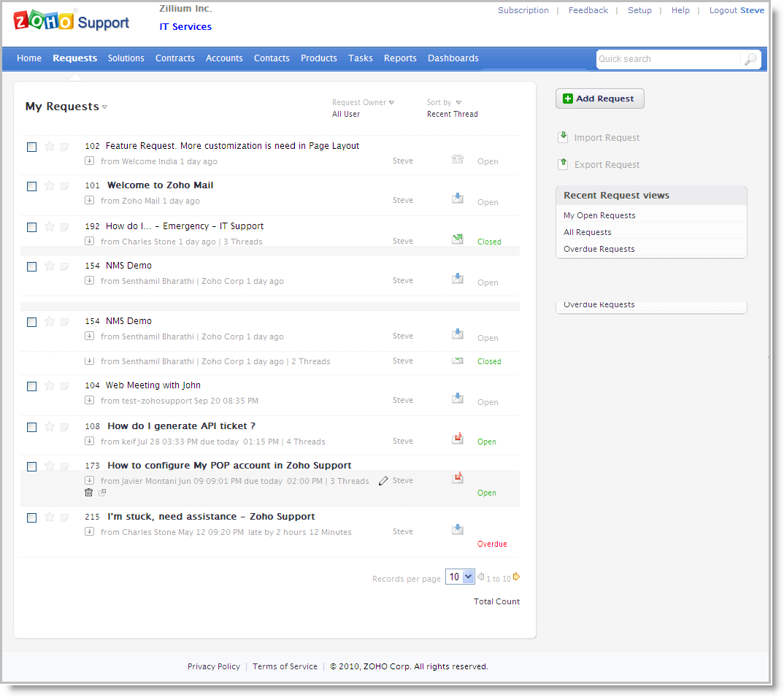Click the Export Request icon
The image size is (784, 697).
563,163
